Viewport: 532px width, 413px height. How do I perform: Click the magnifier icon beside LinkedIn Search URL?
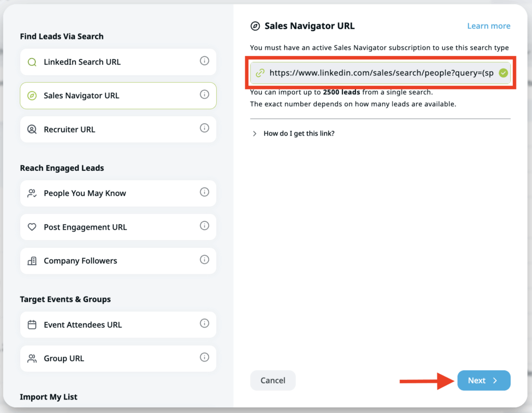coord(32,62)
